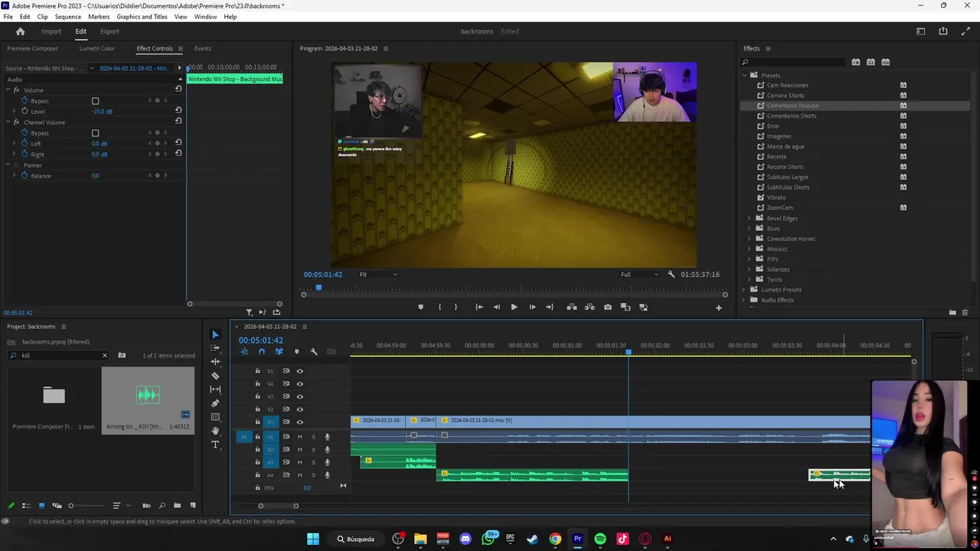
Task: Open Spotify from the Windows taskbar
Action: 600,539
